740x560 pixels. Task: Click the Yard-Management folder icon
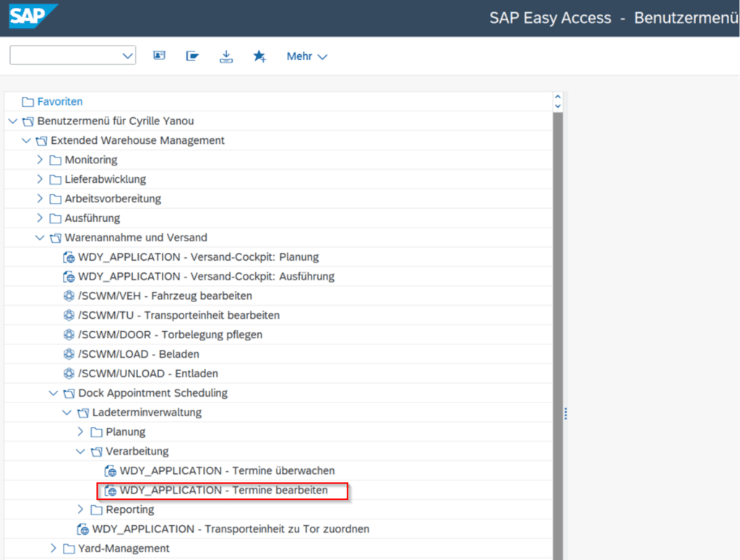(69, 548)
